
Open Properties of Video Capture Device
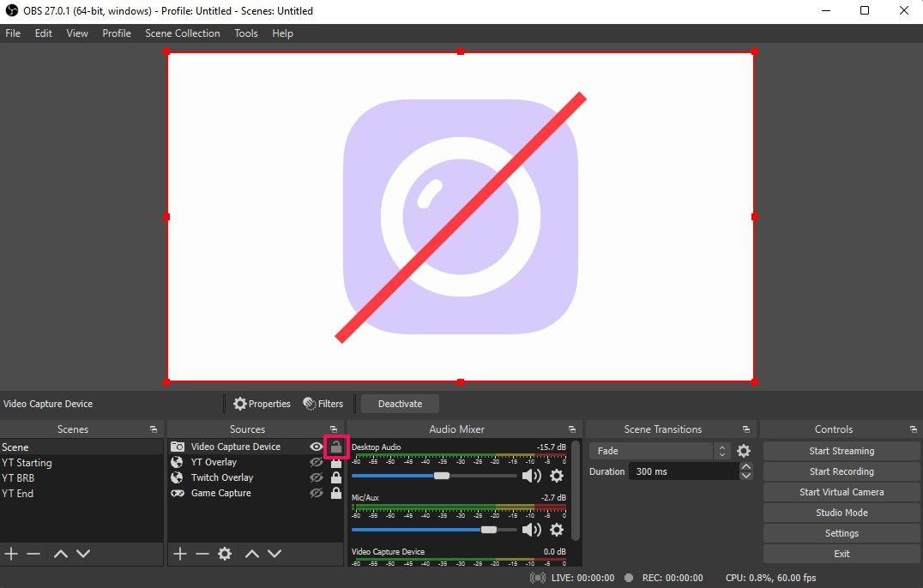[262, 404]
